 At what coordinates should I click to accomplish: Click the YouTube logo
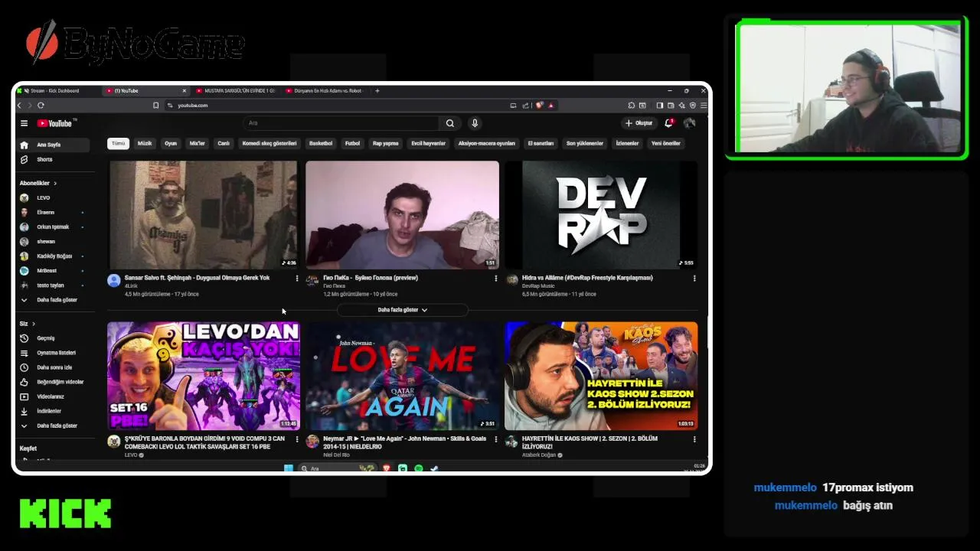point(54,123)
